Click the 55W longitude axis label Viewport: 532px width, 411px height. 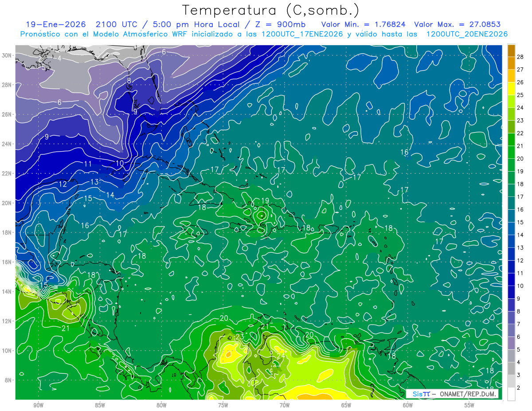tap(469, 405)
